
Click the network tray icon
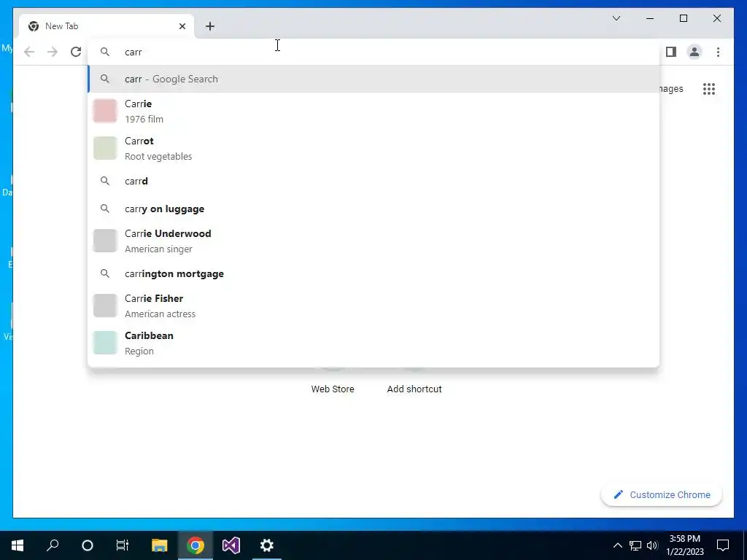coord(635,545)
